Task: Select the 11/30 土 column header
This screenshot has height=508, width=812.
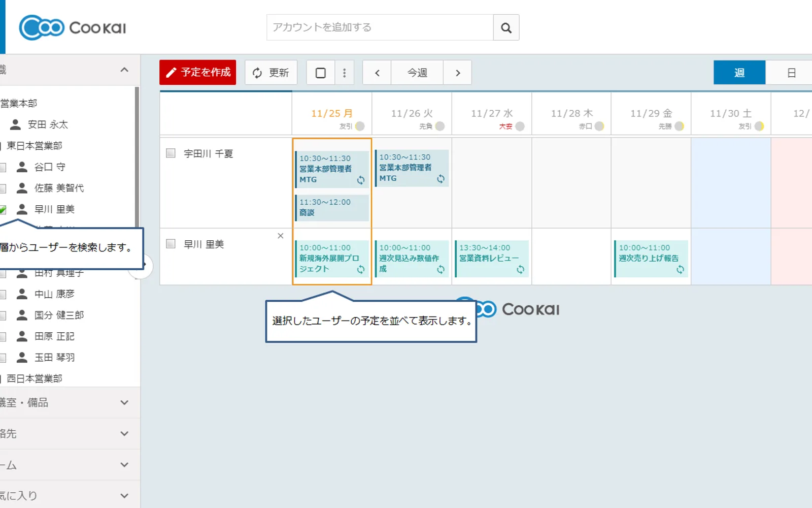Action: tap(731, 114)
